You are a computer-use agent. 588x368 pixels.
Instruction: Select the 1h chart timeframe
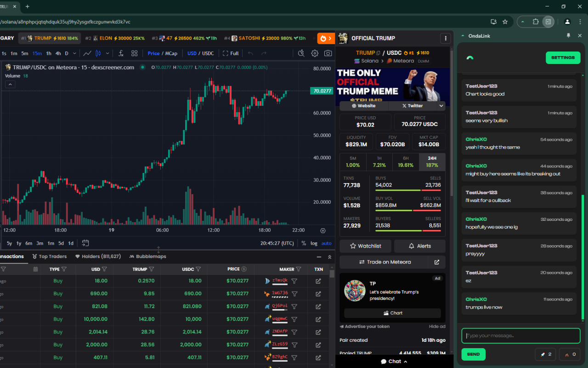[x=49, y=53]
